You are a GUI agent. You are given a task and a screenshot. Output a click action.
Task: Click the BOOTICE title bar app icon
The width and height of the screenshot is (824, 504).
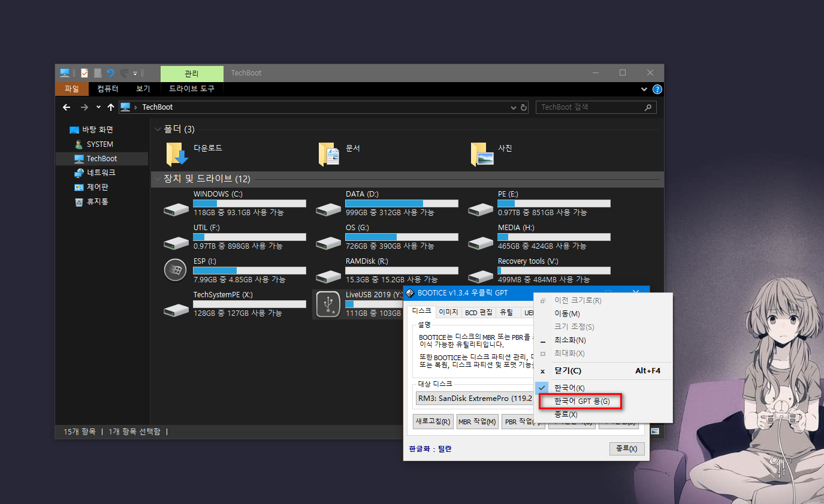click(x=411, y=293)
